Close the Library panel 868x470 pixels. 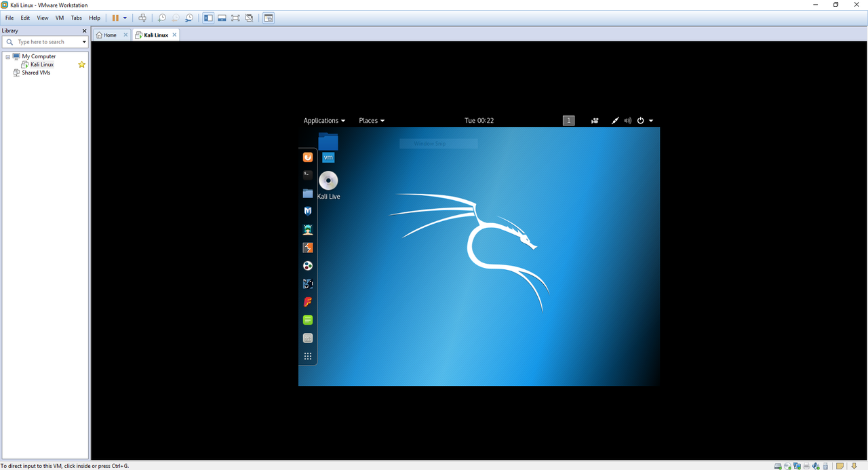point(85,31)
